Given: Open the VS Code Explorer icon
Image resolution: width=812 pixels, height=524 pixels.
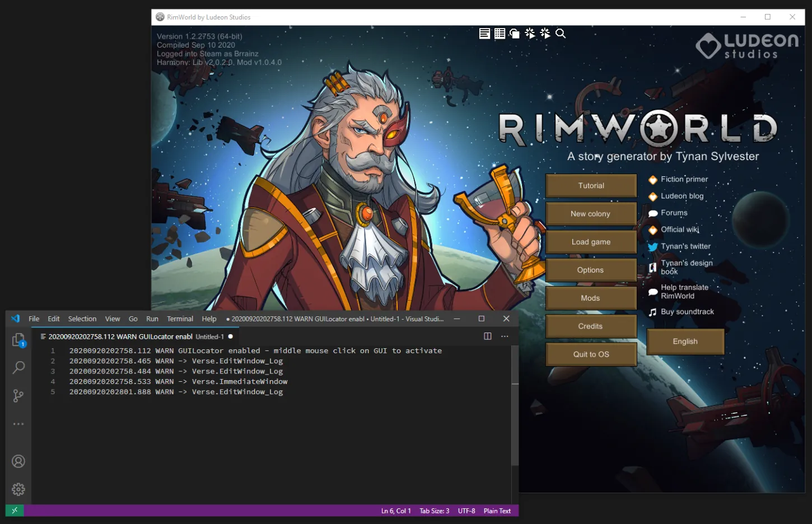Looking at the screenshot, I should [x=18, y=340].
